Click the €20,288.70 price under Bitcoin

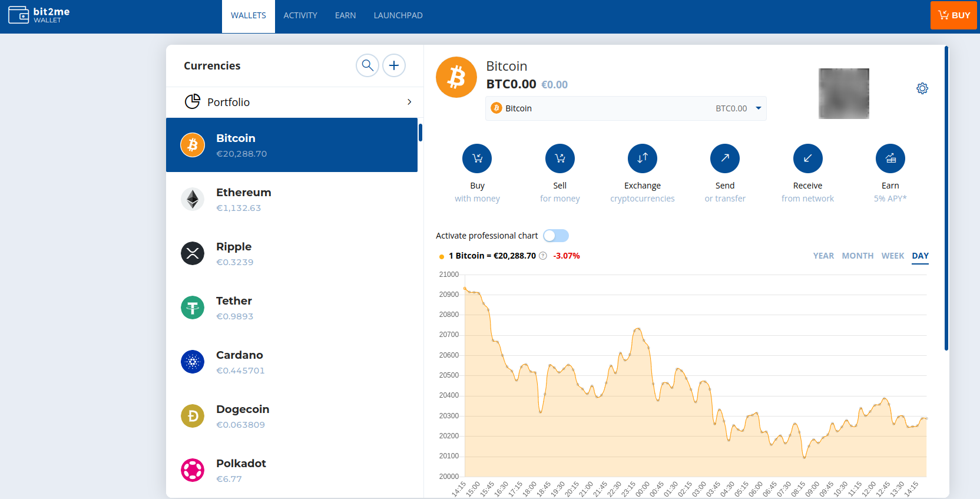[241, 154]
